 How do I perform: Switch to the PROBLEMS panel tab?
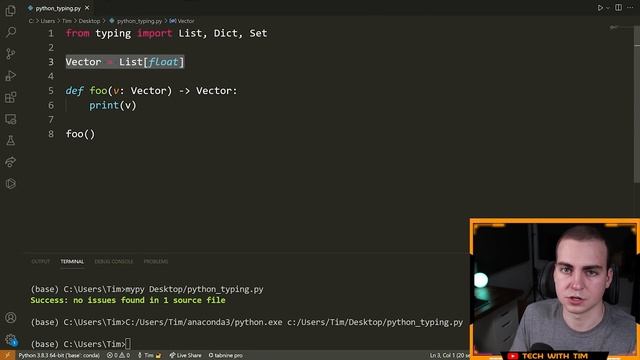156,261
